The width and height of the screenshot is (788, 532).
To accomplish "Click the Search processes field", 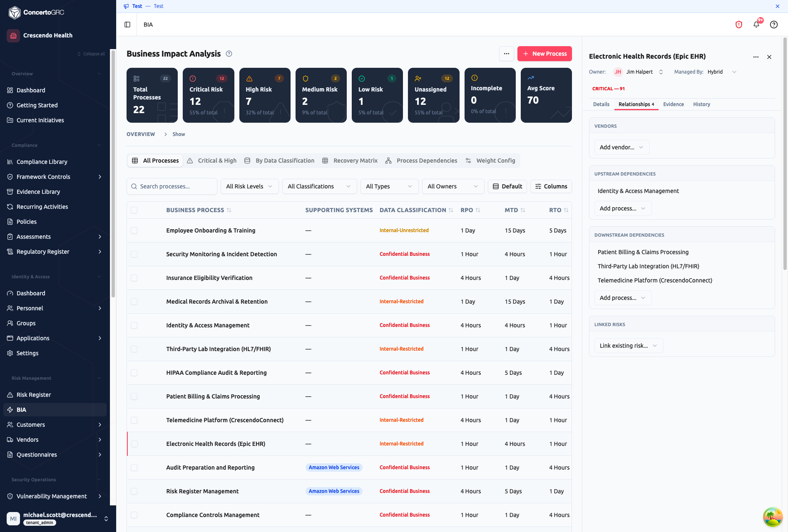I will point(172,186).
